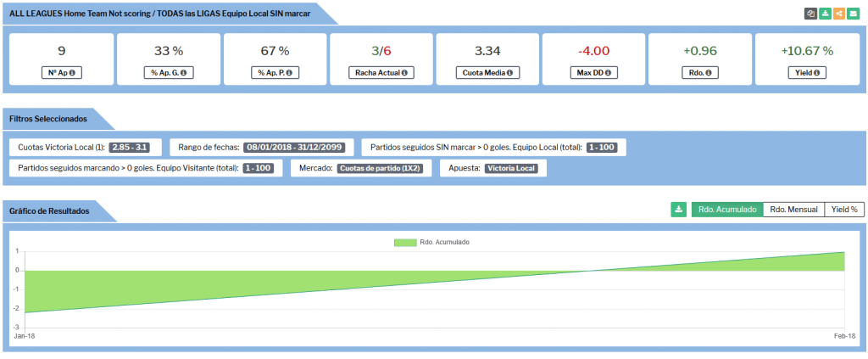868x359 pixels.
Task: Select the Rdo. Acumulado chart view
Action: tap(726, 209)
